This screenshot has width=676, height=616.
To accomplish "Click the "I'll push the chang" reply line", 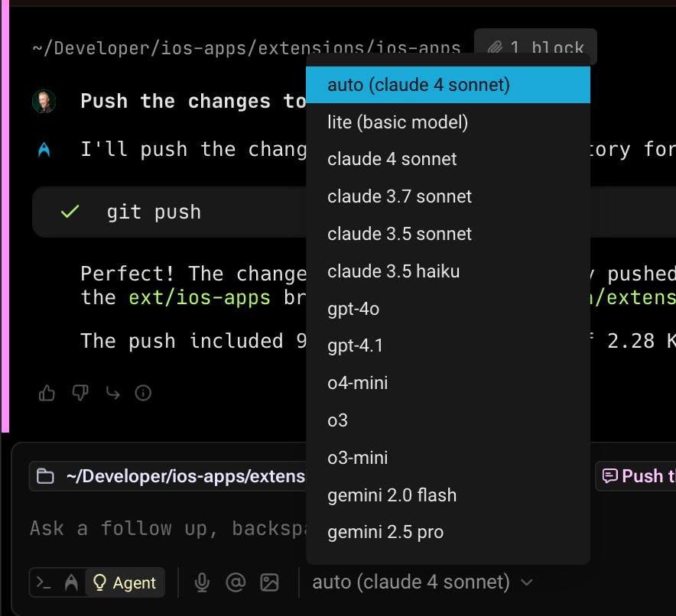I will click(x=193, y=150).
